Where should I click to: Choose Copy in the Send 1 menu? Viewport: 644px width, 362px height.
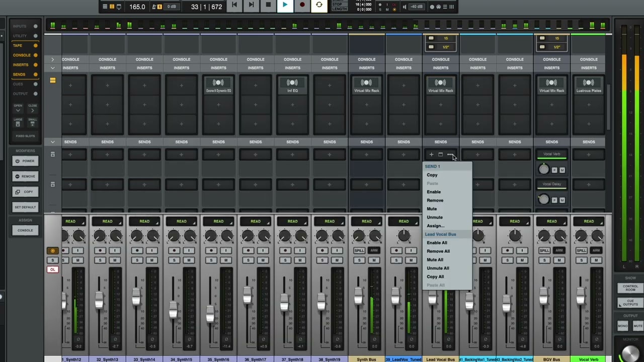tap(432, 175)
